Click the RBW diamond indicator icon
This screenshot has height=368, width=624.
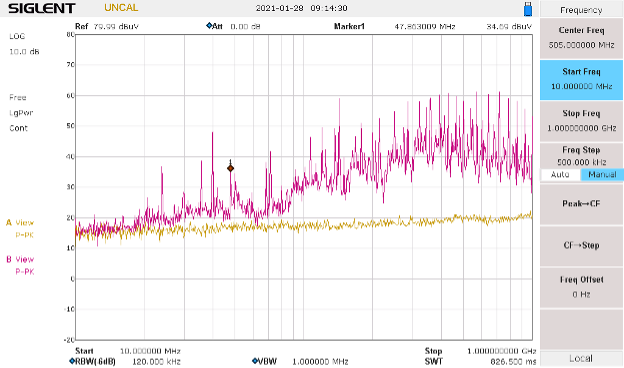(72, 361)
